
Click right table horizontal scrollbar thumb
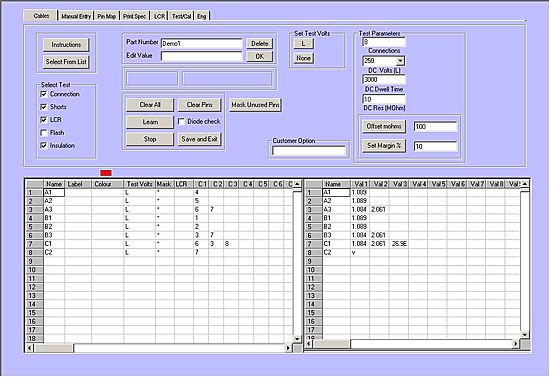(331, 344)
